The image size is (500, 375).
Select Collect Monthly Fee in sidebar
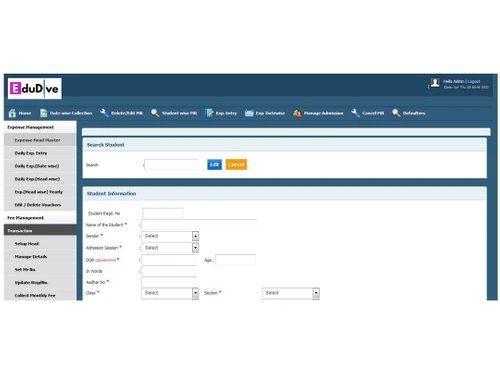(40, 295)
